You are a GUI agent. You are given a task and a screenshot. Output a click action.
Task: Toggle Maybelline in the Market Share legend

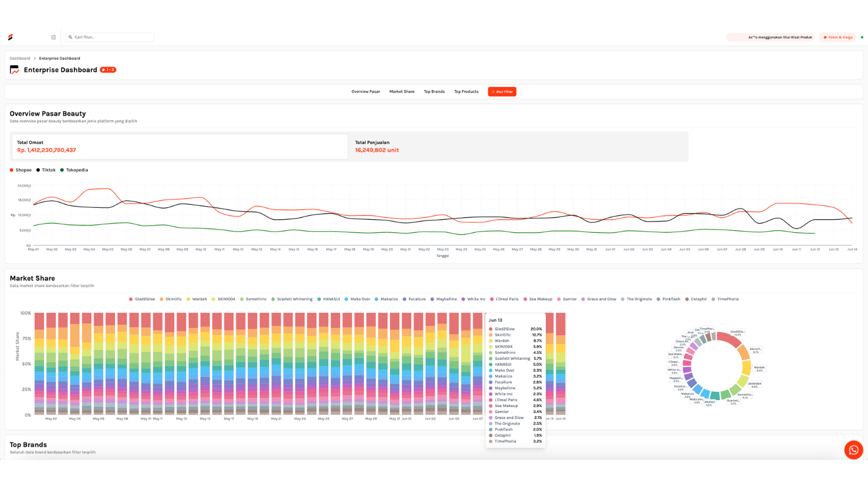pos(444,299)
